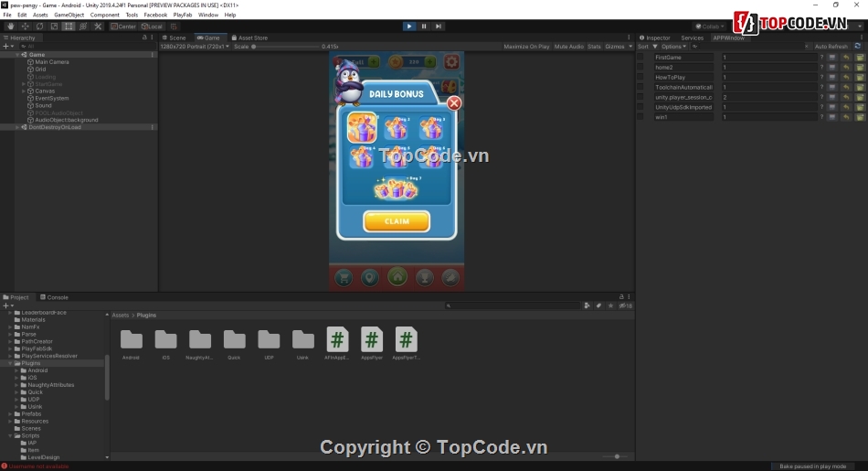
Task: Open the Options dropdown in APPWindow
Action: point(673,47)
